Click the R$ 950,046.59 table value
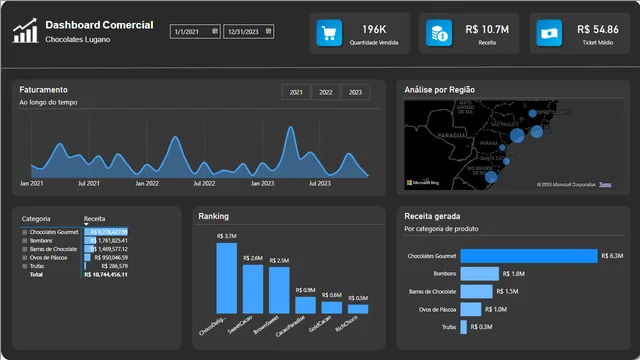 111,258
